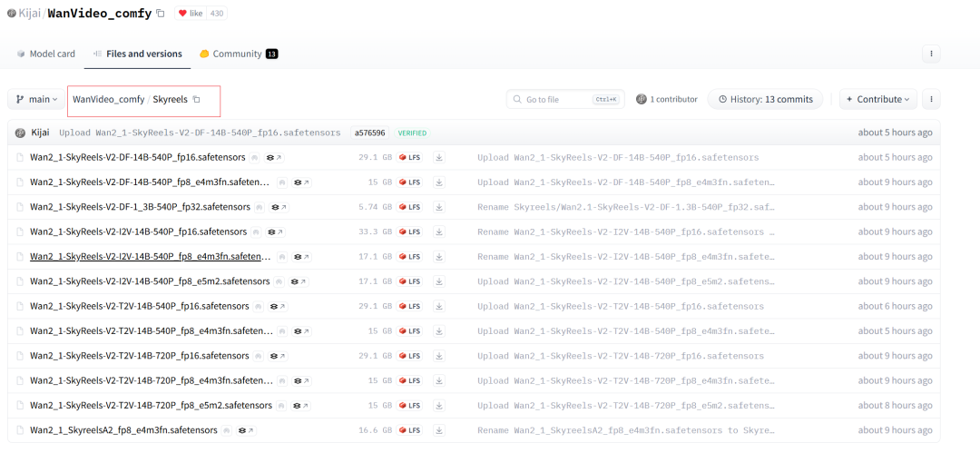Image resolution: width=980 pixels, height=453 pixels.
Task: Open the 430 likes count
Action: click(217, 13)
